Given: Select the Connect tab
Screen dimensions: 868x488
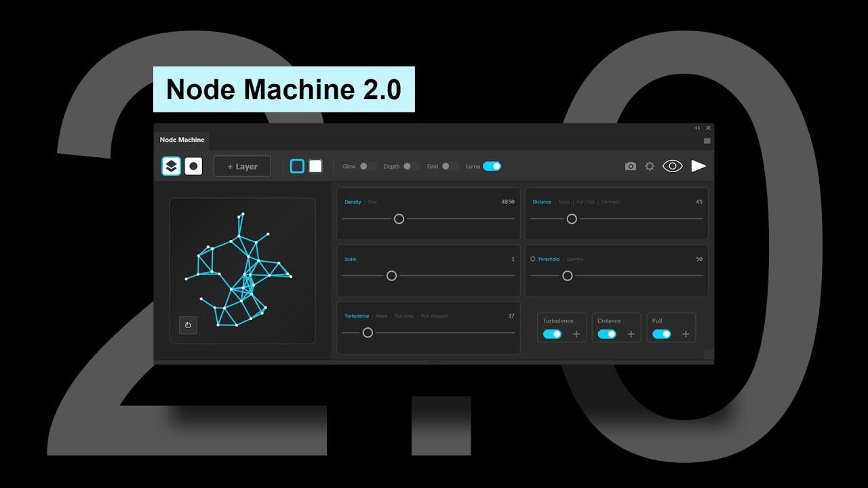Looking at the screenshot, I should [610, 202].
